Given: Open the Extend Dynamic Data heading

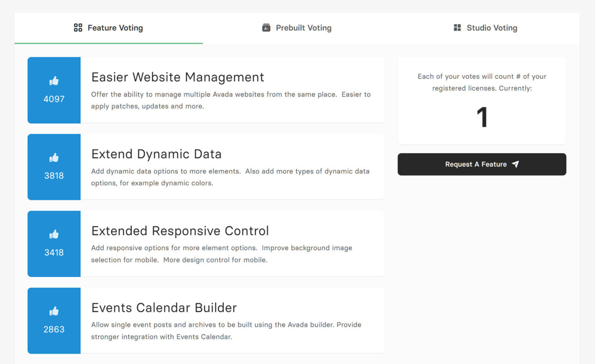Looking at the screenshot, I should pyautogui.click(x=156, y=154).
